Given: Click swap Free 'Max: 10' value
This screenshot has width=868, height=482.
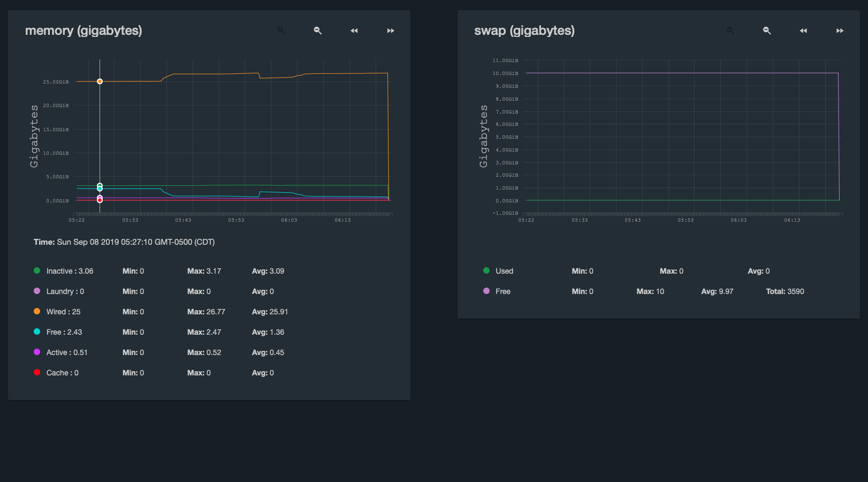Looking at the screenshot, I should [x=650, y=291].
